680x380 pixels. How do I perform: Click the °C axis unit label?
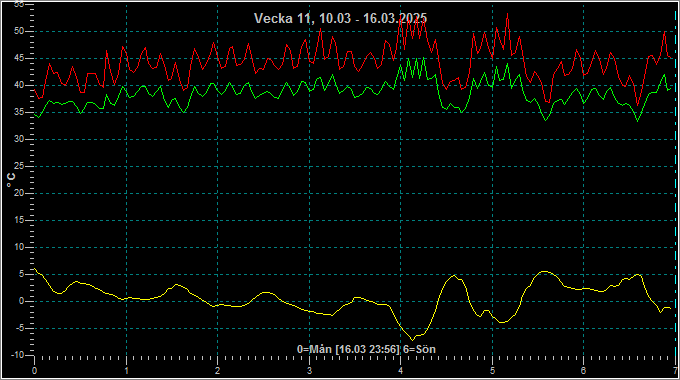11,180
